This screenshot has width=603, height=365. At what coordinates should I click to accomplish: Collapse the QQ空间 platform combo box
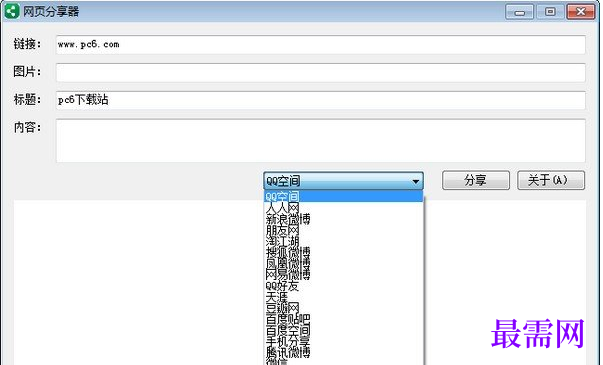(343, 181)
